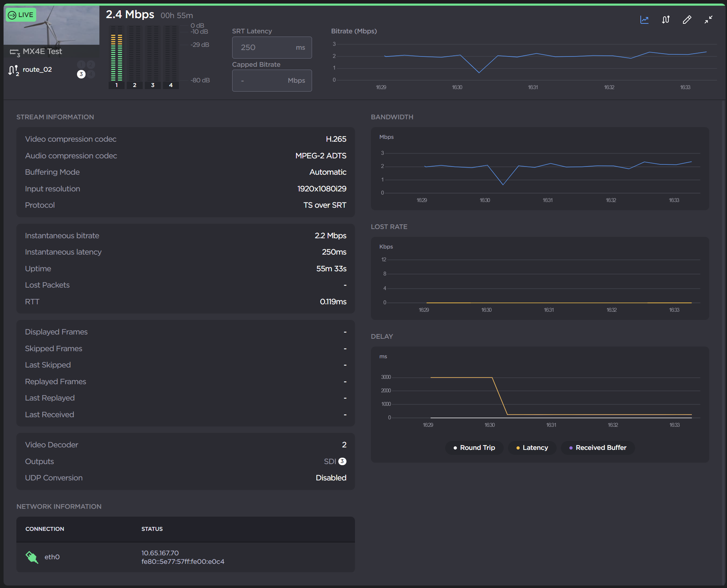The height and width of the screenshot is (588, 727).
Task: Toggle the Latency delay series
Action: click(x=531, y=448)
